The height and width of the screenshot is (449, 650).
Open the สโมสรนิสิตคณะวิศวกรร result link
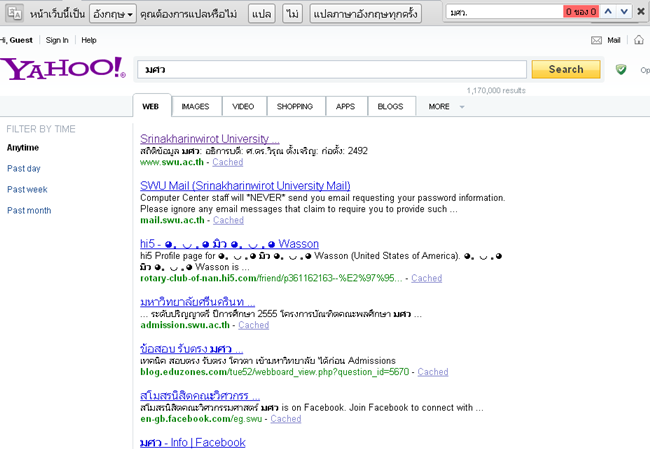tap(200, 396)
